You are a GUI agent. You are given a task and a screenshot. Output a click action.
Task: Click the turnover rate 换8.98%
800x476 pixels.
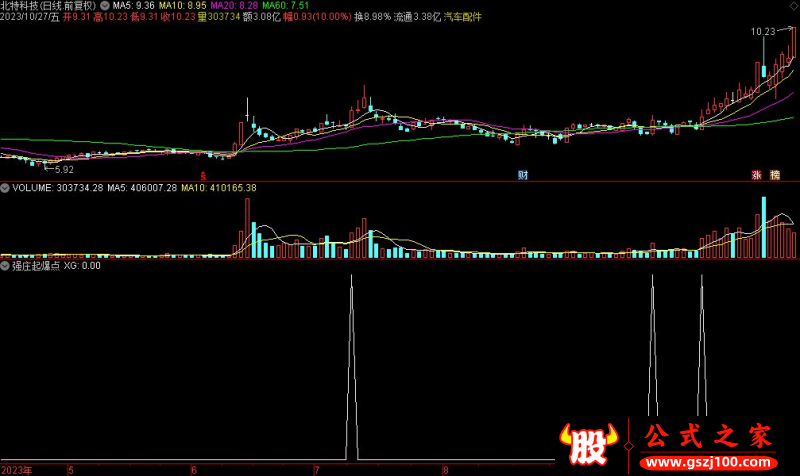372,17
